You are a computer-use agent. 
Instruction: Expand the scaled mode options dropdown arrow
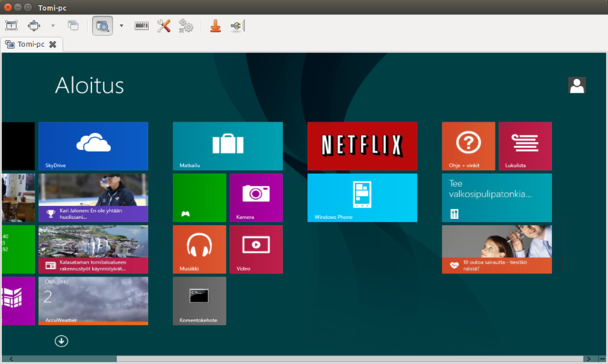(122, 26)
